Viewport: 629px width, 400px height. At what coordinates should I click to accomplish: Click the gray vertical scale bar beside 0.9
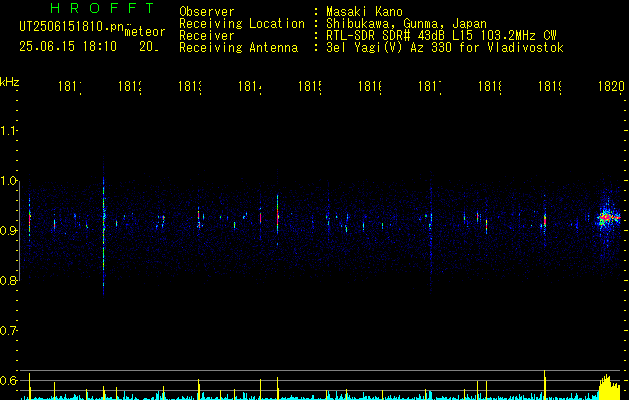click(19, 231)
